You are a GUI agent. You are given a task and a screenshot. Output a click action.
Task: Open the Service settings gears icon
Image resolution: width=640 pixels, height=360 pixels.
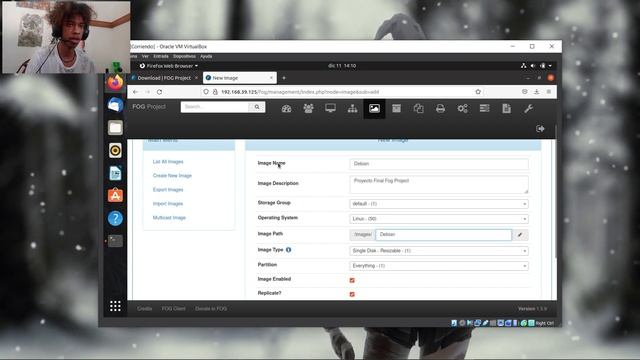[462, 109]
